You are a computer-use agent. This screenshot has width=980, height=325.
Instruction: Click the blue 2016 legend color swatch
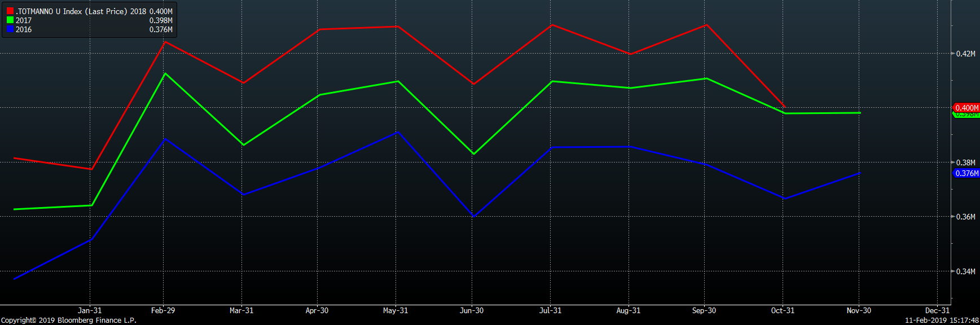(x=10, y=29)
